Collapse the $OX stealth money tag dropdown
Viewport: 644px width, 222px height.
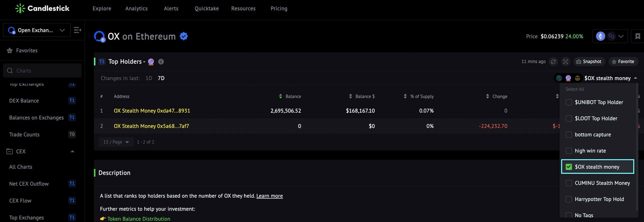click(636, 78)
